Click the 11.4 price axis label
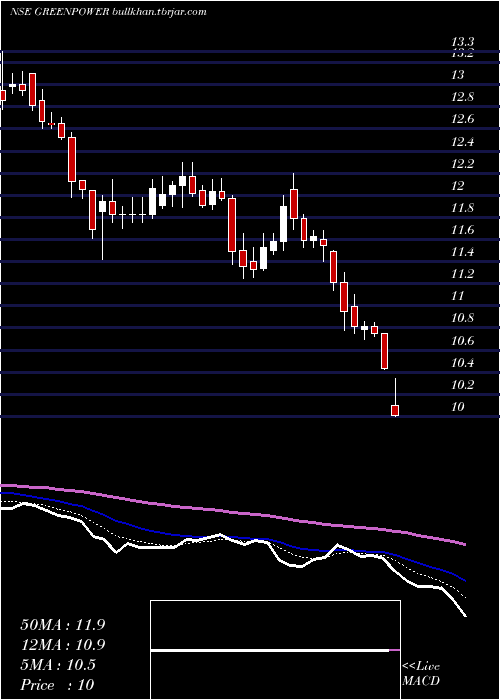This screenshot has width=500, height=700. tap(462, 252)
